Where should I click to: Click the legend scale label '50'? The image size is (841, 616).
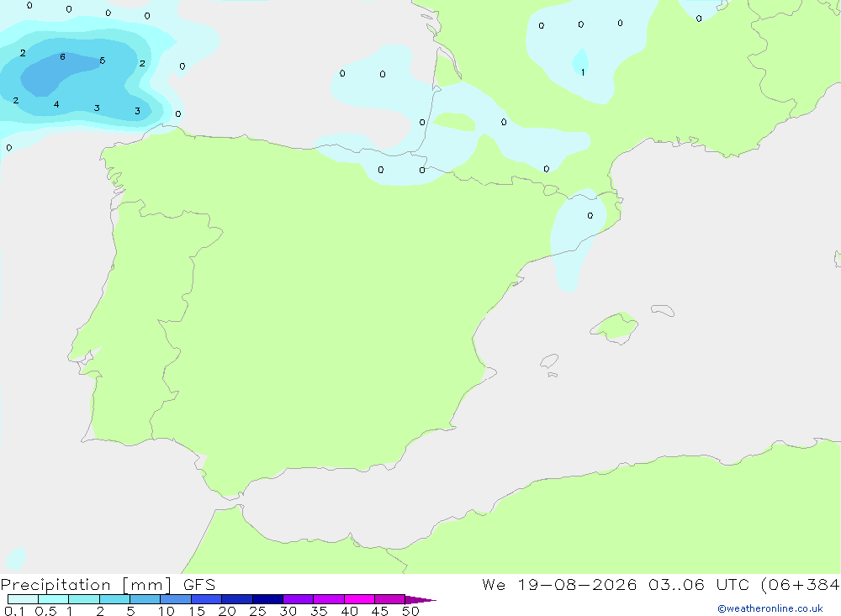[411, 611]
